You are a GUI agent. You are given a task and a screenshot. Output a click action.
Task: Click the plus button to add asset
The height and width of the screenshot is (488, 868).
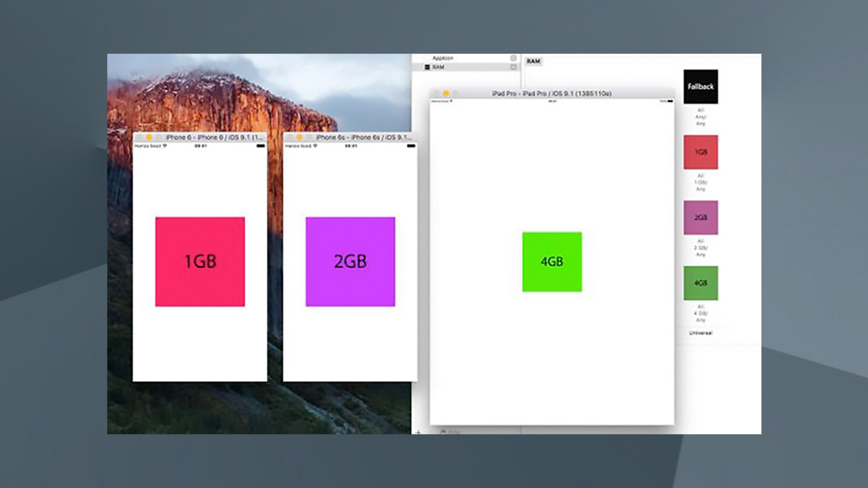[x=418, y=432]
